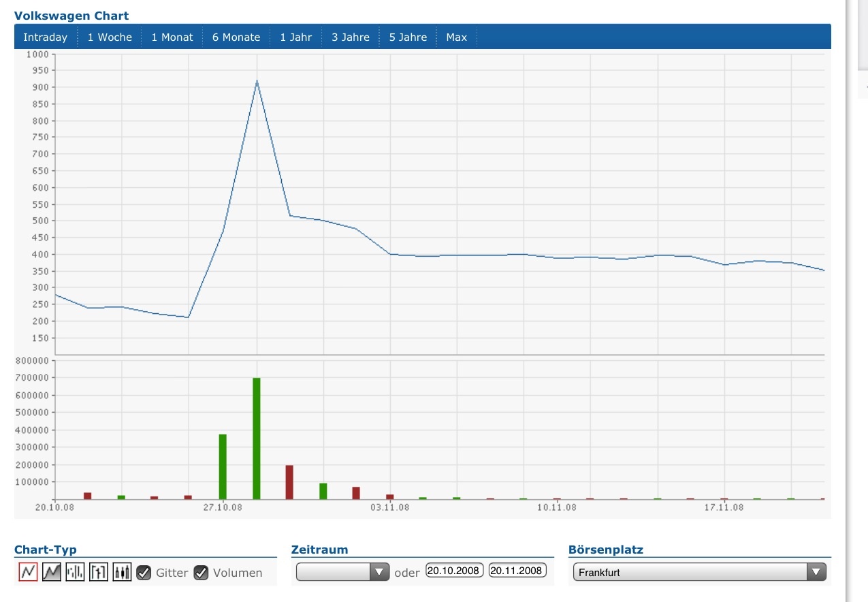868x602 pixels.
Task: Switch to the 3 Jahre tab
Action: 351,37
